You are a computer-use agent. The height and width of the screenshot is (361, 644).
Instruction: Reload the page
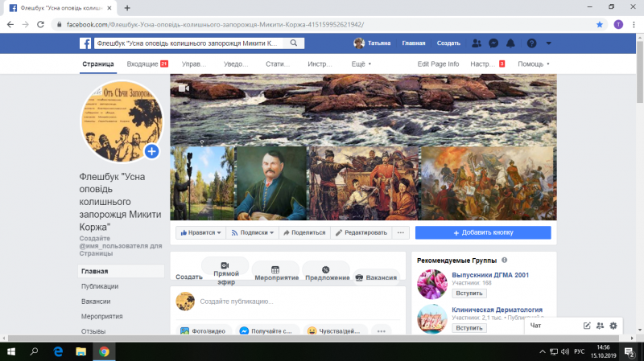(40, 25)
